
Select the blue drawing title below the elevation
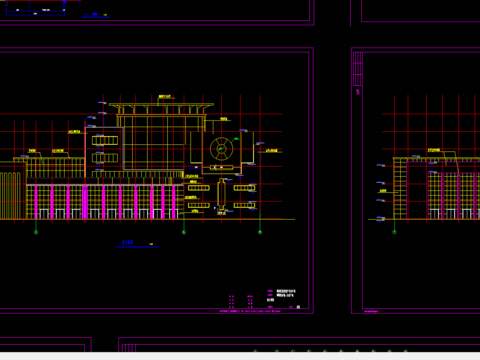click(128, 242)
